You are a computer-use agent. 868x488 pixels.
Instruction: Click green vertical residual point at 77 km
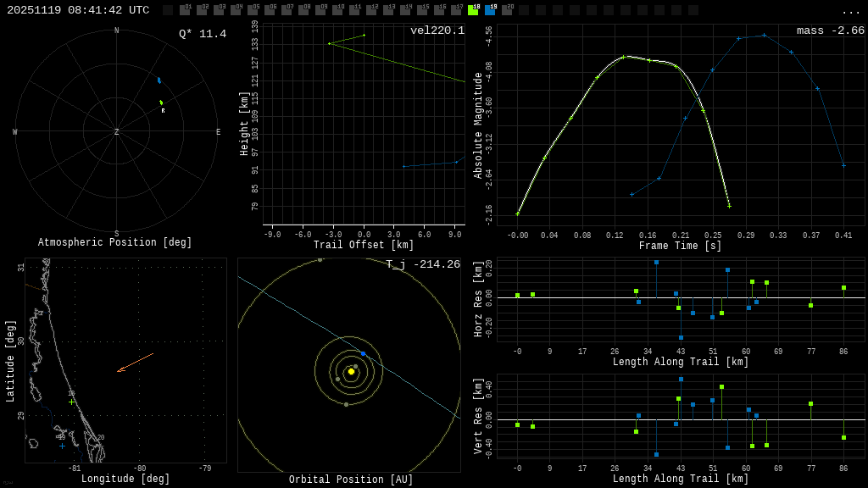click(811, 404)
